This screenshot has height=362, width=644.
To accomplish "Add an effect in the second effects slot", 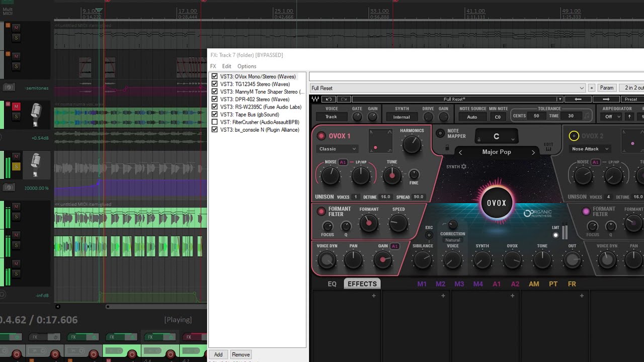I will tap(443, 296).
